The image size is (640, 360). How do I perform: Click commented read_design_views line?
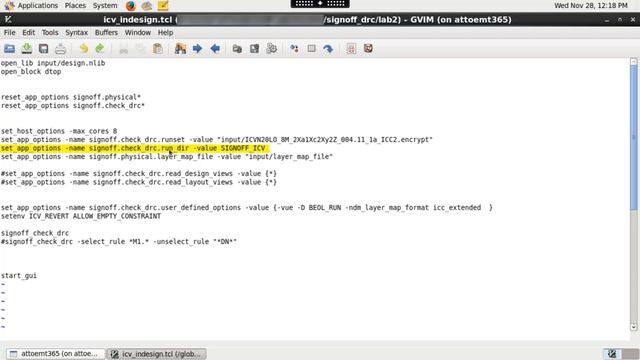(139, 173)
